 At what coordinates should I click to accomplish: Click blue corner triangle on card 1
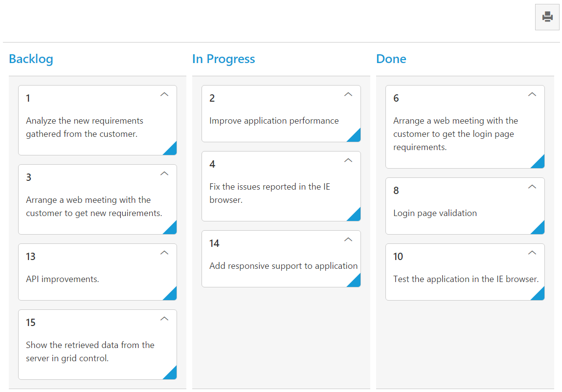(172, 150)
